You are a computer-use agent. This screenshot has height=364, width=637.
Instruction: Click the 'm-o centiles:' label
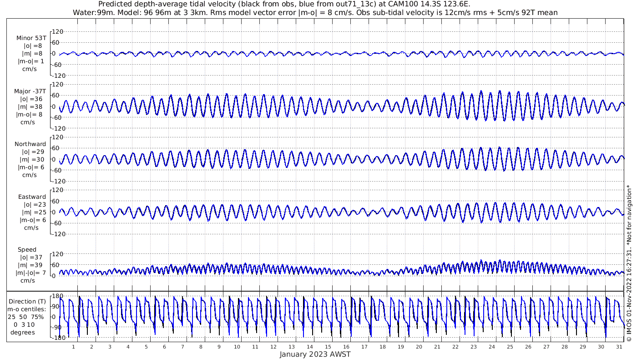pyautogui.click(x=26, y=309)
